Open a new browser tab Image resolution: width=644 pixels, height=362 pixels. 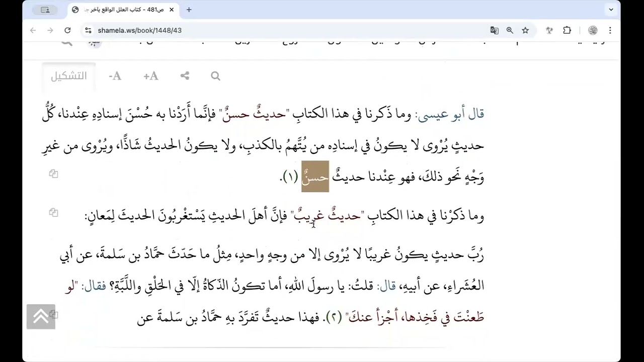189,10
